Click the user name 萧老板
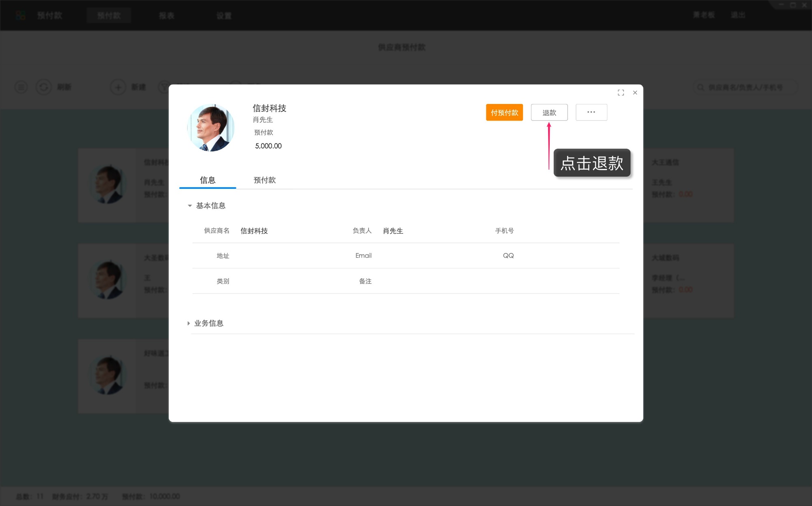The width and height of the screenshot is (812, 506). (703, 15)
